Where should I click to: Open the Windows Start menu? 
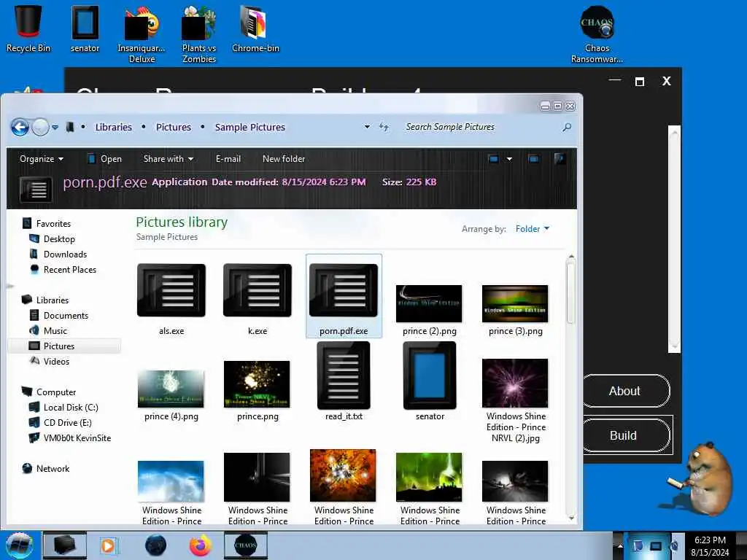pos(19,545)
